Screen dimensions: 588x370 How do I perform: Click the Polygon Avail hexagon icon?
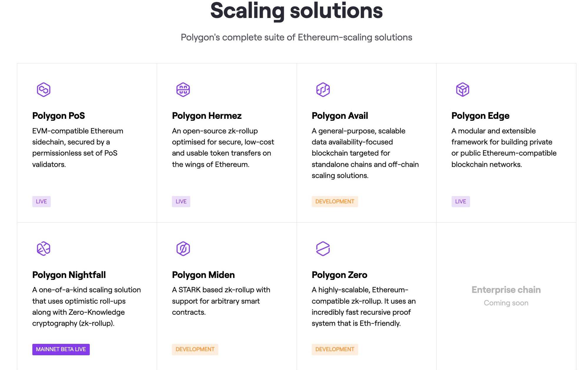click(x=323, y=89)
